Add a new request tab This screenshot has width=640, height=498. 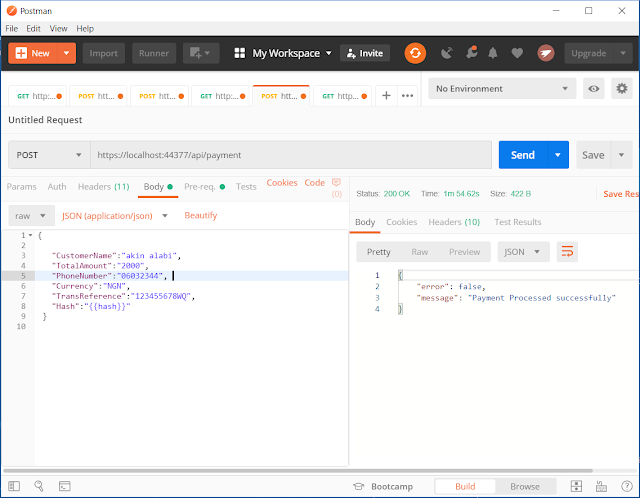[386, 96]
